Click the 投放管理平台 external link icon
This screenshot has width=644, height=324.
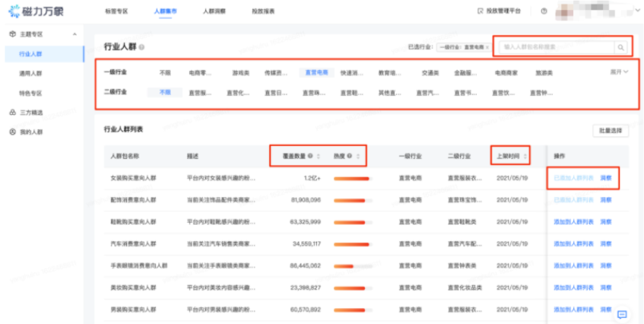pyautogui.click(x=480, y=11)
